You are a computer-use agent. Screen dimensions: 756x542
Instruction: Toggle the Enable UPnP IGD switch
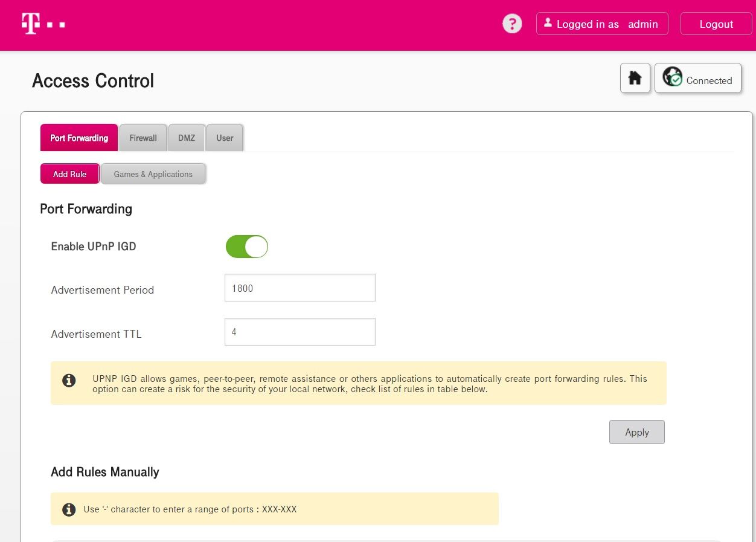coord(246,247)
